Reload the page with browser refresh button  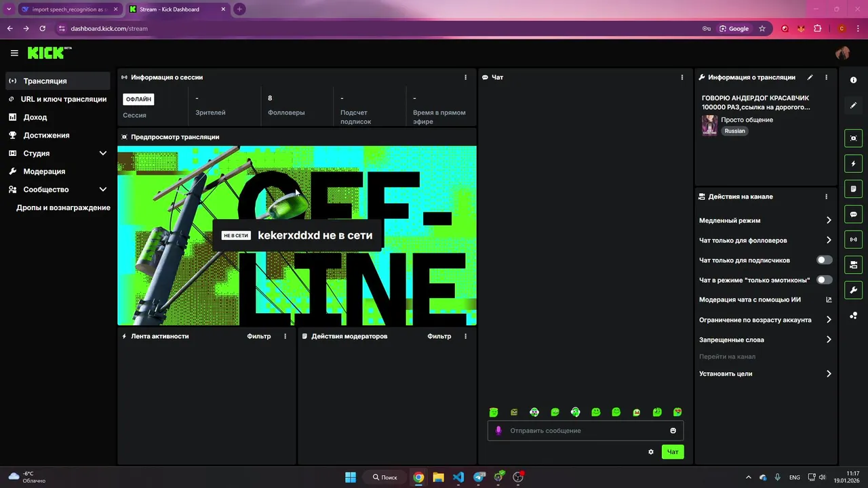(42, 28)
